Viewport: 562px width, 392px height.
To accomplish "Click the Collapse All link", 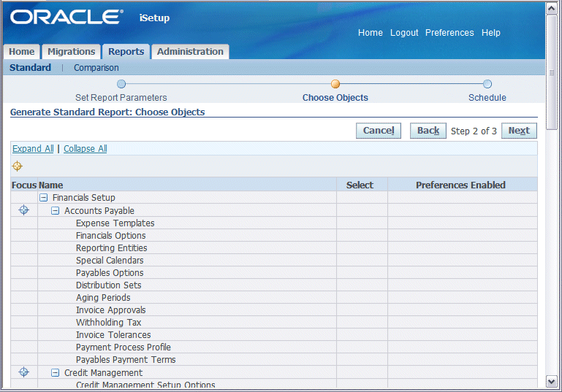I will pyautogui.click(x=86, y=149).
